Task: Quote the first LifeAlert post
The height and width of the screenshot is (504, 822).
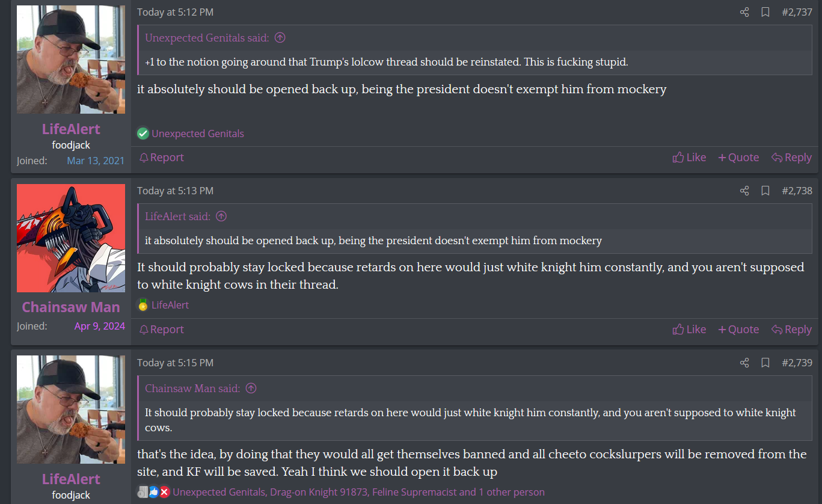Action: [738, 158]
